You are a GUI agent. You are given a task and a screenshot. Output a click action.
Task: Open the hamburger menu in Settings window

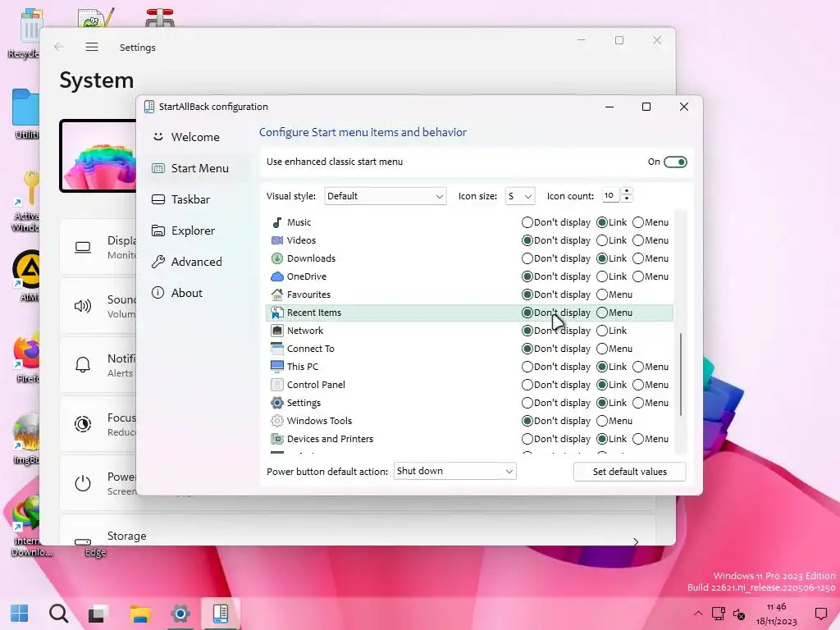(x=92, y=47)
